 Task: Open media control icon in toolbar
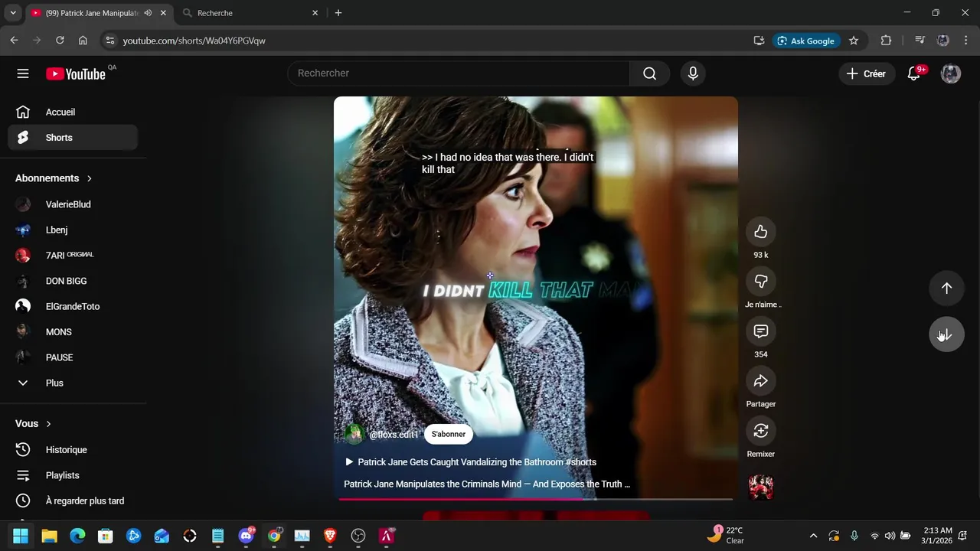click(920, 41)
